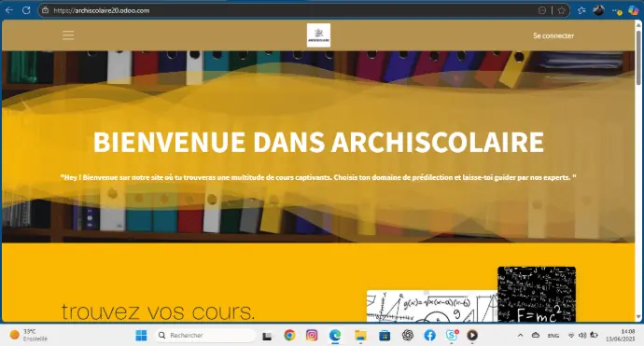Open the hamburger menu on the site header
This screenshot has height=346, width=644.
(x=68, y=35)
